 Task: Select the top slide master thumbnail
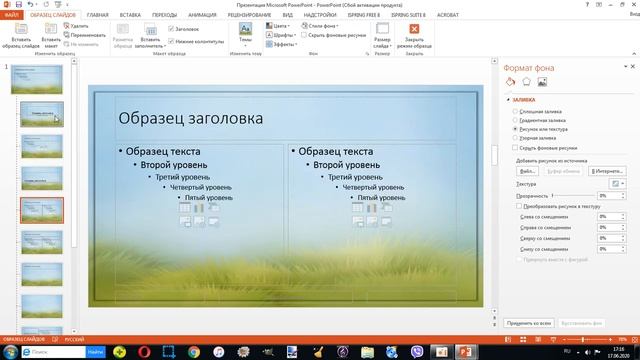37,79
